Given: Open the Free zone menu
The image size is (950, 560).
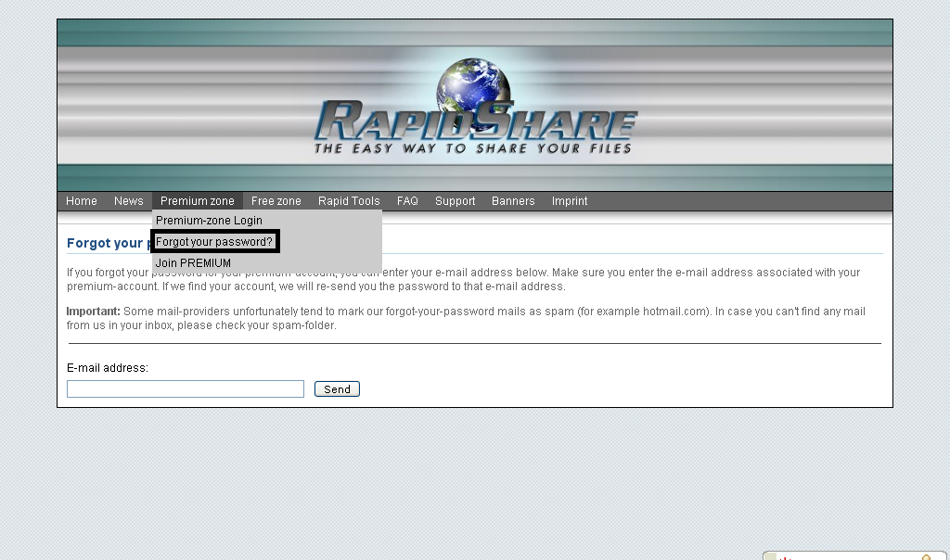Looking at the screenshot, I should 276,201.
